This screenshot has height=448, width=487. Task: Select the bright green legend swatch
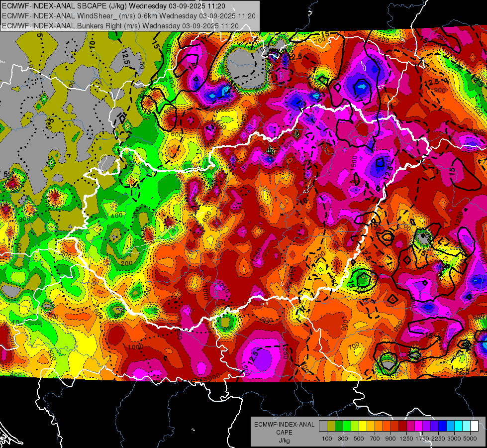click(347, 426)
